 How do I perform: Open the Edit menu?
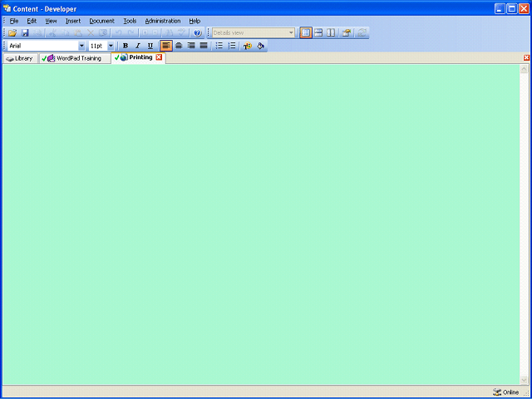pyautogui.click(x=32, y=21)
